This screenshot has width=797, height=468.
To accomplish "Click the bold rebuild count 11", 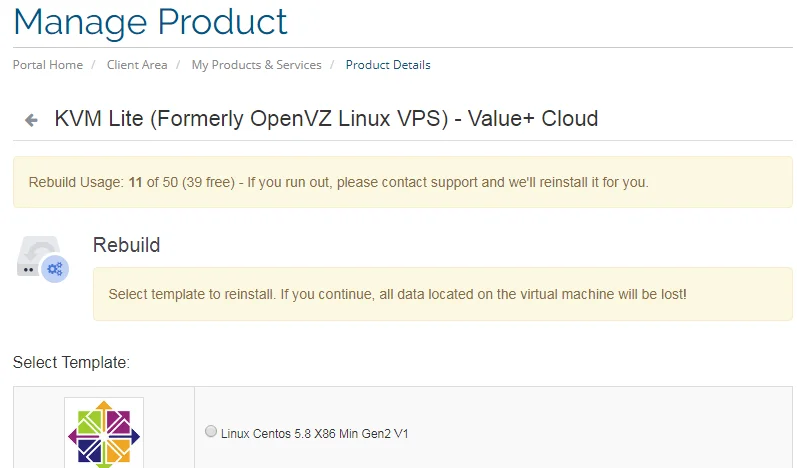I will 136,183.
